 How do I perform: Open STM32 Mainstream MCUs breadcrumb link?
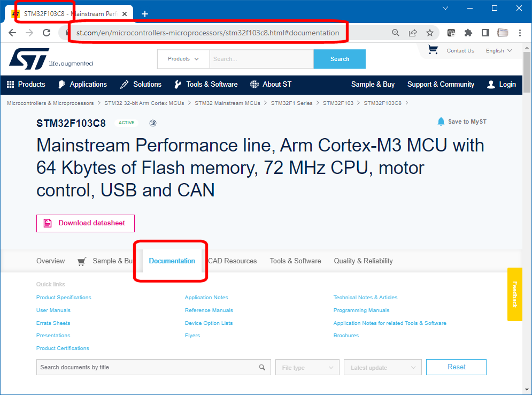tap(227, 103)
